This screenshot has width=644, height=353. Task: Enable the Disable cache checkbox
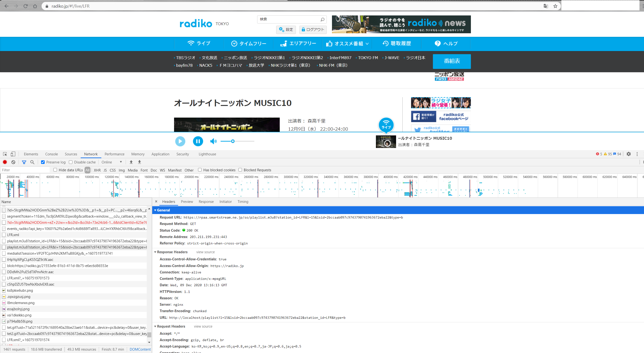[x=71, y=162]
